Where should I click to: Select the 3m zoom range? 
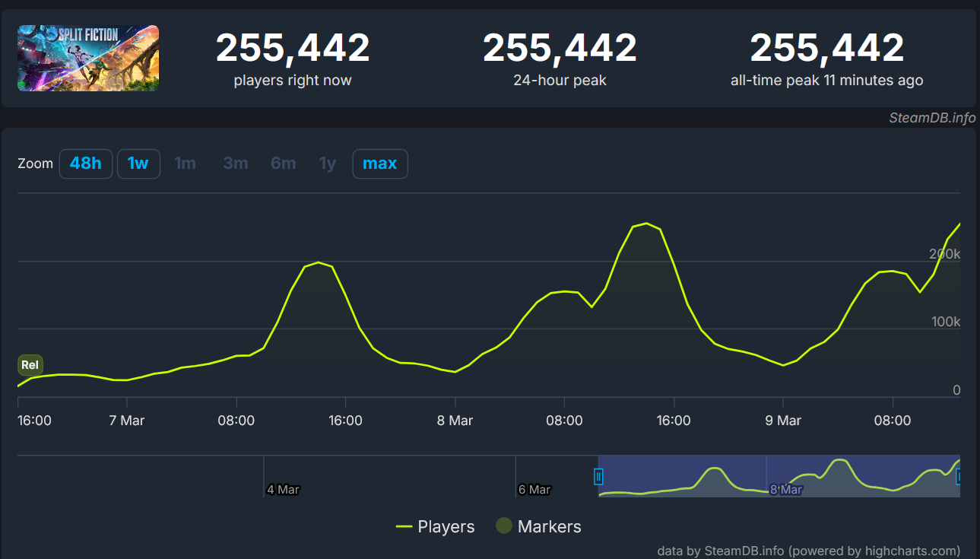click(x=236, y=164)
